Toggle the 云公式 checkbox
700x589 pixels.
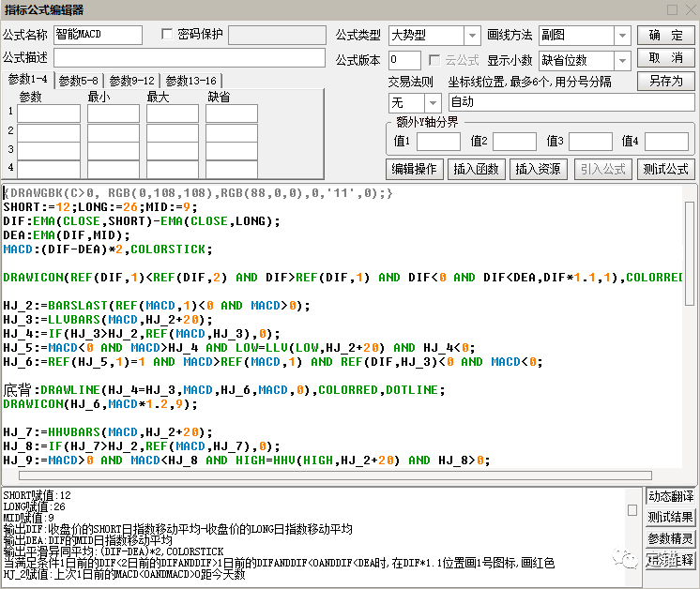(434, 60)
